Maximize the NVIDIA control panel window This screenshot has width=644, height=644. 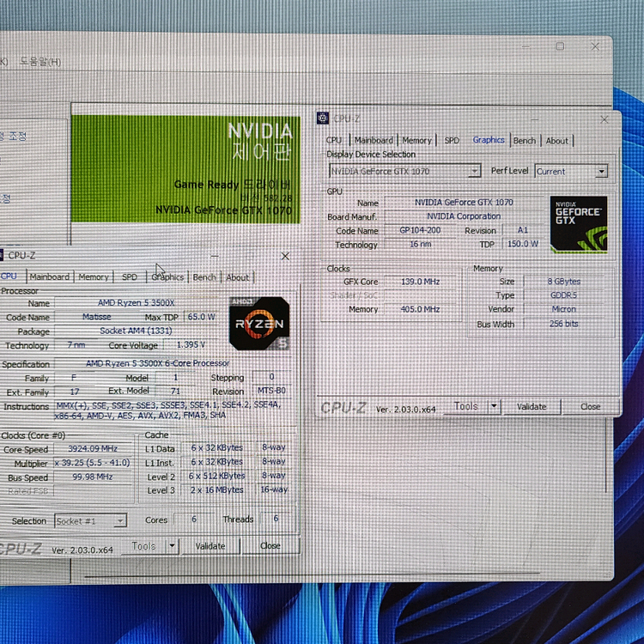(x=560, y=46)
